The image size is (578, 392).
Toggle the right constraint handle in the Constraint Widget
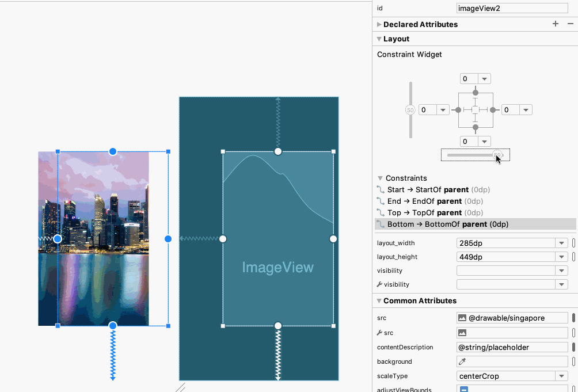point(494,109)
